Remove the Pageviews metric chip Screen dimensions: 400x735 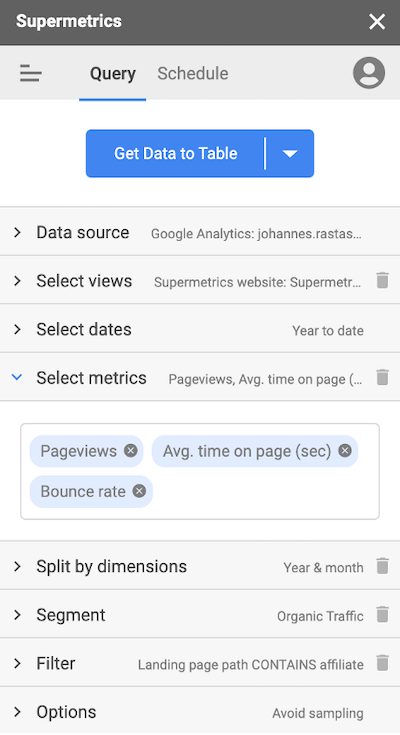click(x=131, y=450)
